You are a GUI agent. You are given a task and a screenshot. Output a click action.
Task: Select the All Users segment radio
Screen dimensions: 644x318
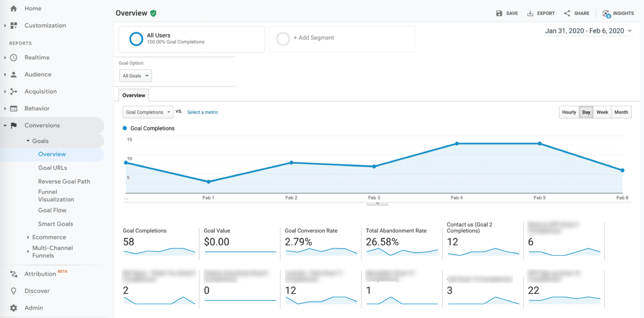(136, 39)
